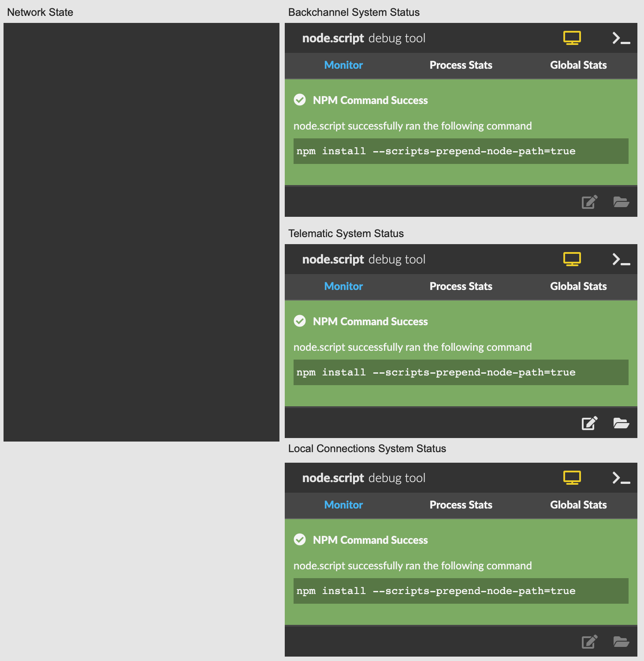Click monitor icon in Local Connections panel
Screen dimensions: 644x661
tap(572, 478)
